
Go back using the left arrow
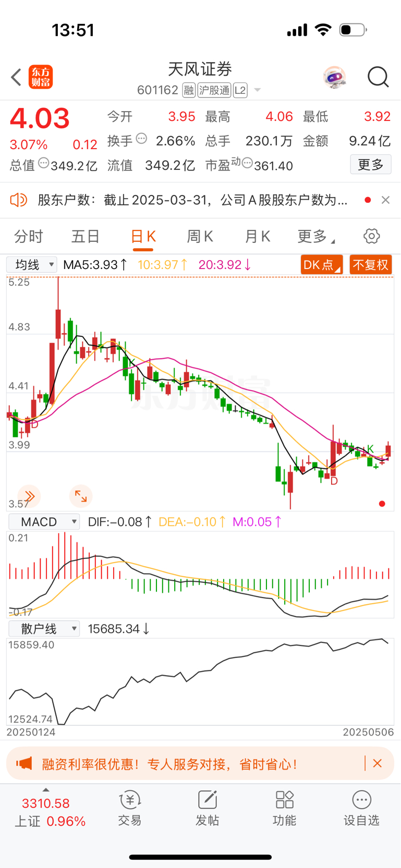pos(16,77)
